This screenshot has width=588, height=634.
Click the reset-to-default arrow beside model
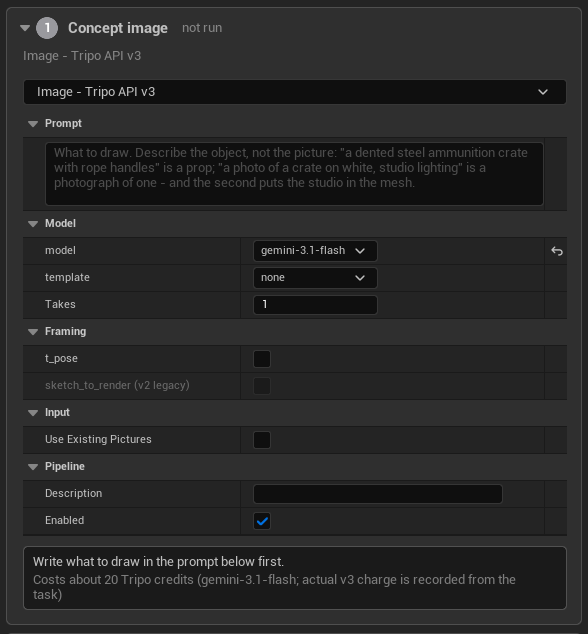tap(557, 251)
